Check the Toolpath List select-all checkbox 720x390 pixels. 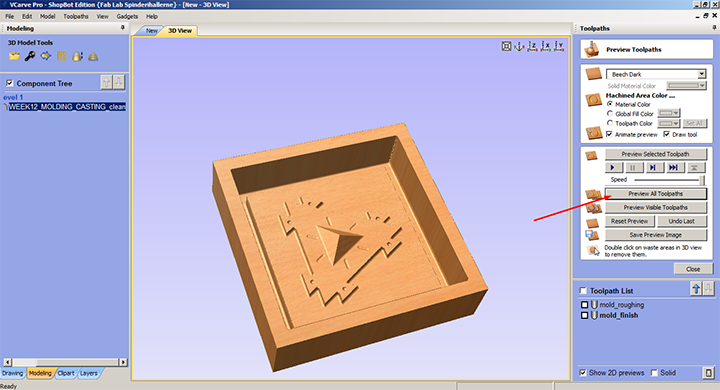click(x=583, y=291)
